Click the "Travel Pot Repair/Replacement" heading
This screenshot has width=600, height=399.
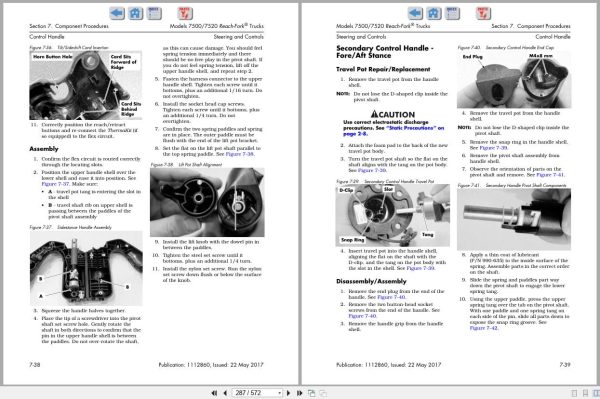[383, 69]
